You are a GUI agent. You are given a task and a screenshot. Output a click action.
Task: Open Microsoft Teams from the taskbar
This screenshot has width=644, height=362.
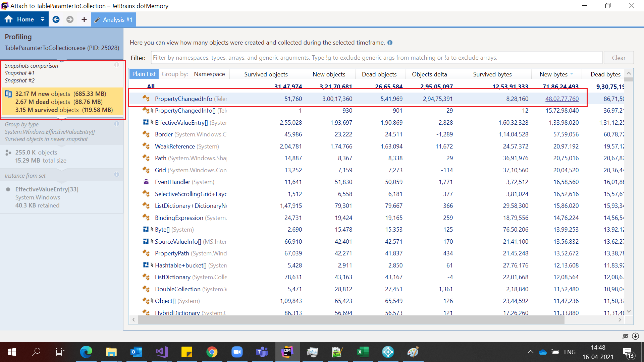[262, 352]
